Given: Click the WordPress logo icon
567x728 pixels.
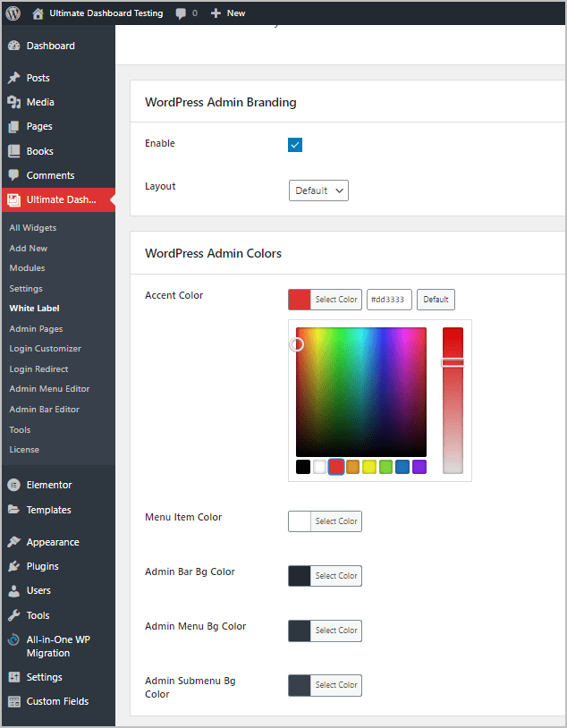Looking at the screenshot, I should [x=13, y=13].
